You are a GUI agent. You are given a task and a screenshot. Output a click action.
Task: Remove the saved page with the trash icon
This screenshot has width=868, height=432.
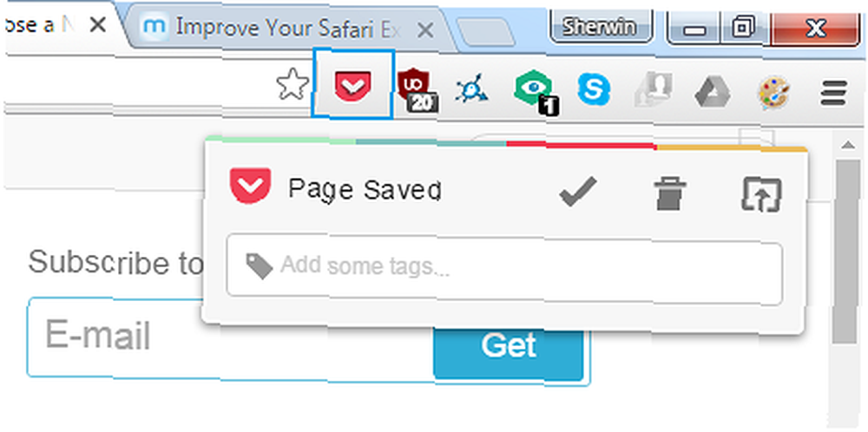pos(671,193)
